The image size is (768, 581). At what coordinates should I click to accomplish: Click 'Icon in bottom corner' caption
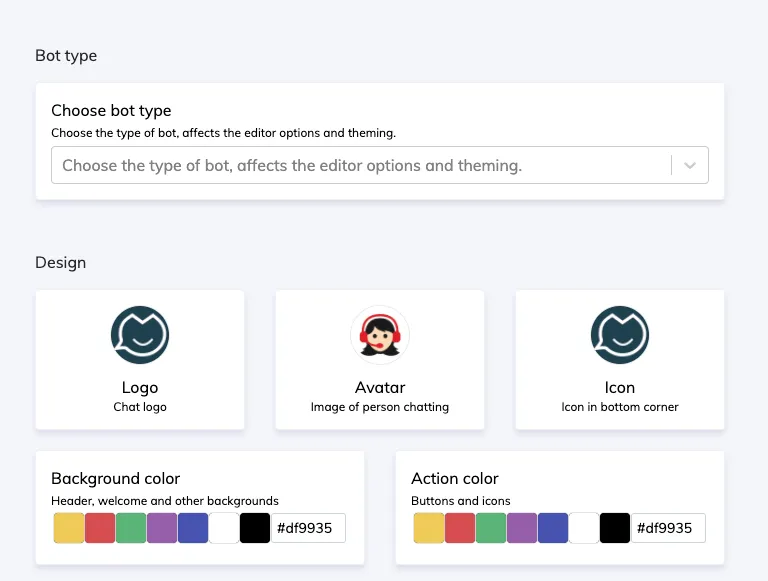point(620,407)
